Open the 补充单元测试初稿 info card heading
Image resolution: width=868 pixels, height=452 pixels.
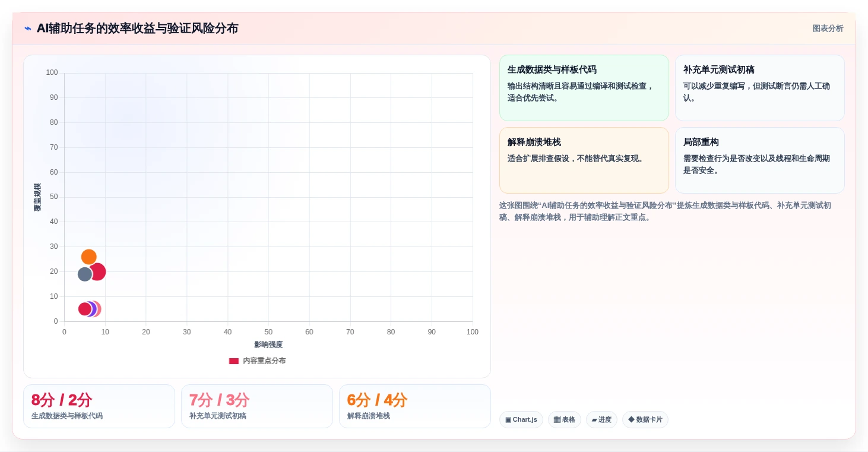coord(718,69)
